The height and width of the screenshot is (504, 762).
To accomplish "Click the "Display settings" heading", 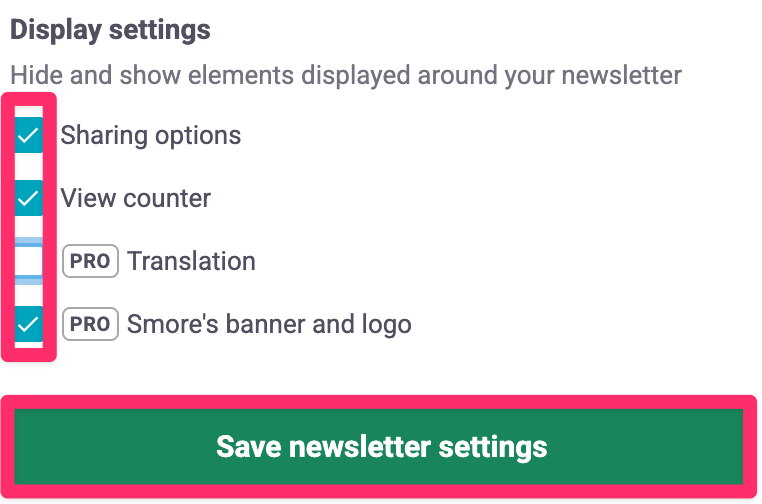I will coord(110,30).
